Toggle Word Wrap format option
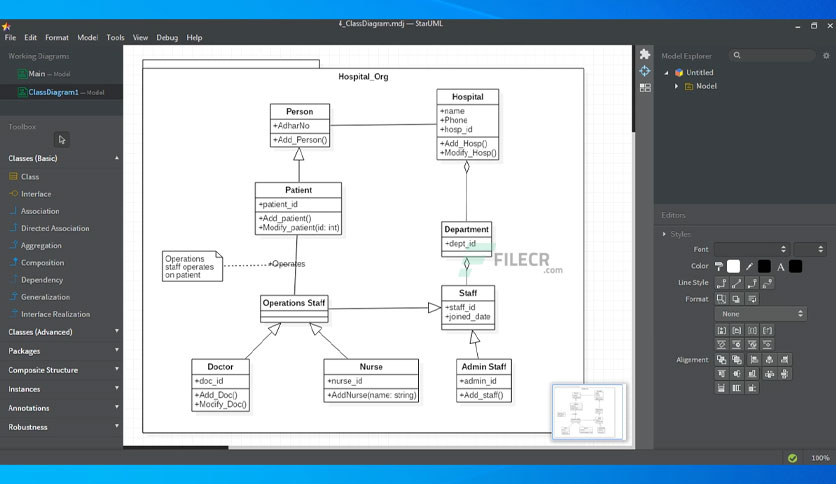 [752, 299]
